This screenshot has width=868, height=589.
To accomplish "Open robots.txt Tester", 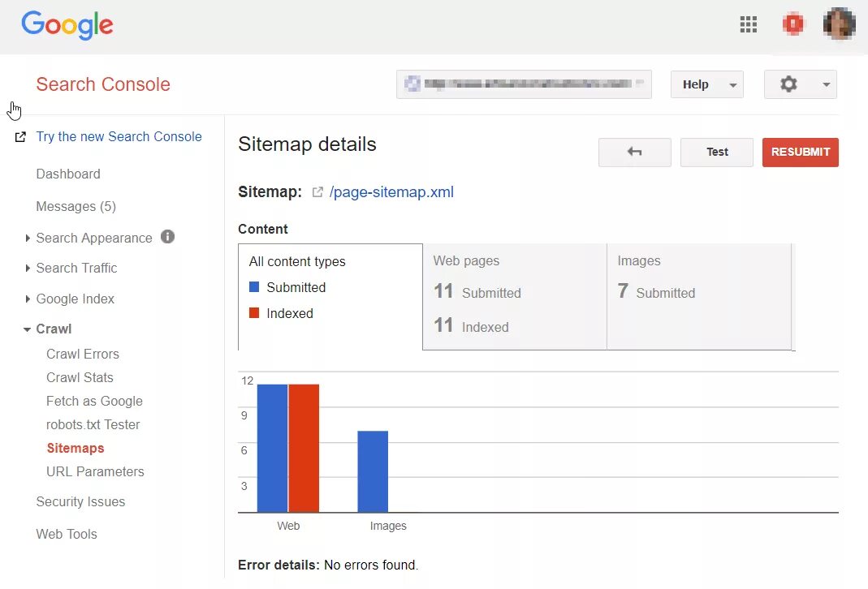I will pos(93,424).
